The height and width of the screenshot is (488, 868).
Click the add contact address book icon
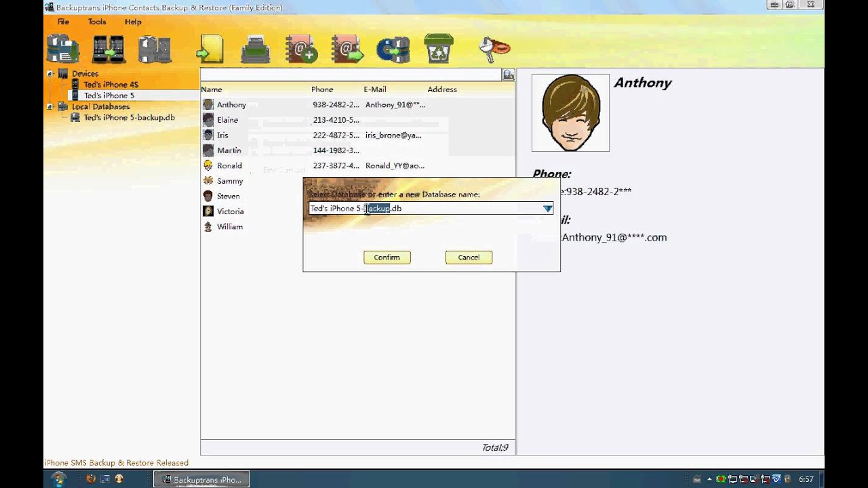pyautogui.click(x=301, y=49)
